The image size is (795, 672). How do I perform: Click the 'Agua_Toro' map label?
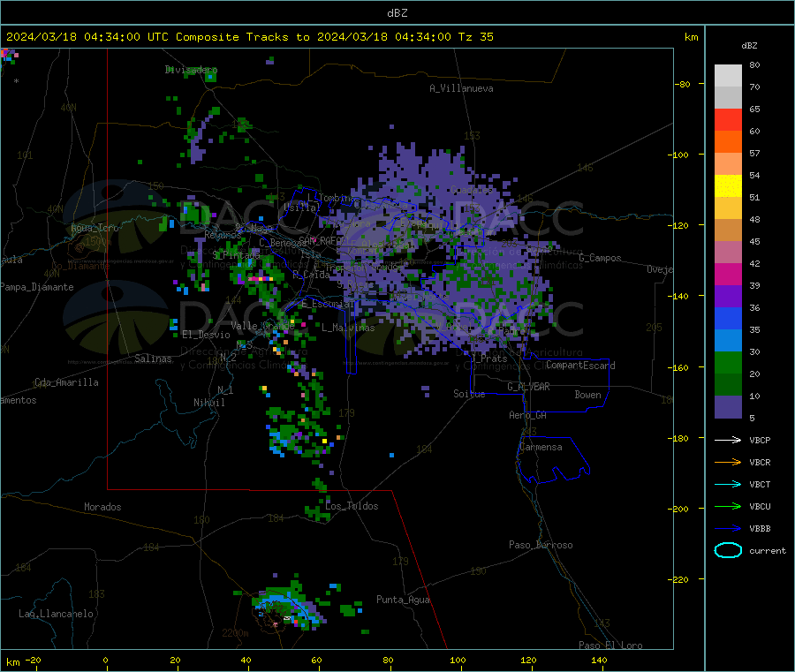click(x=95, y=228)
